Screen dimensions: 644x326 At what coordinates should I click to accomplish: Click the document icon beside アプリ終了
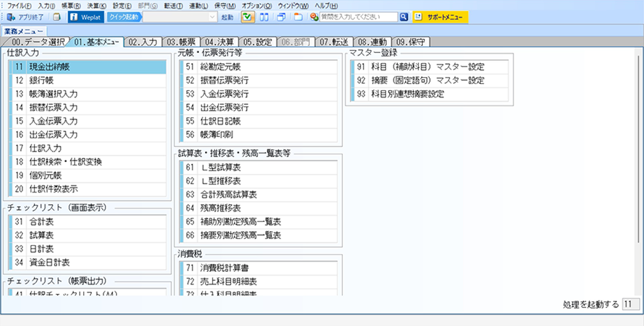(56, 17)
